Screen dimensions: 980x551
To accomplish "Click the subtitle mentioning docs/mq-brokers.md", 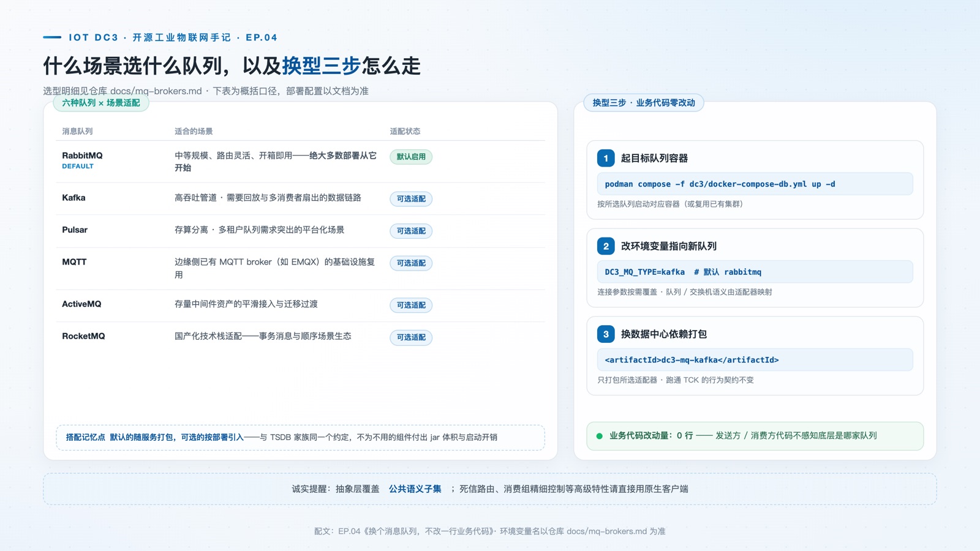I will pyautogui.click(x=206, y=91).
